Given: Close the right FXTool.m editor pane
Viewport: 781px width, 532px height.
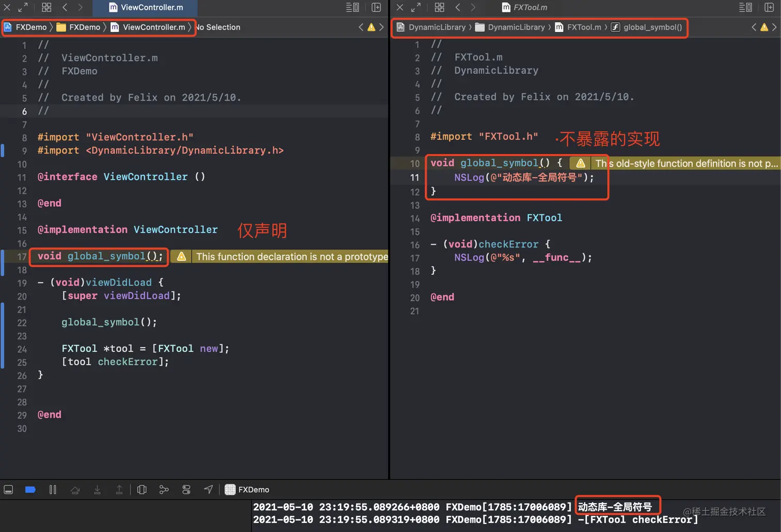Looking at the screenshot, I should [x=400, y=7].
